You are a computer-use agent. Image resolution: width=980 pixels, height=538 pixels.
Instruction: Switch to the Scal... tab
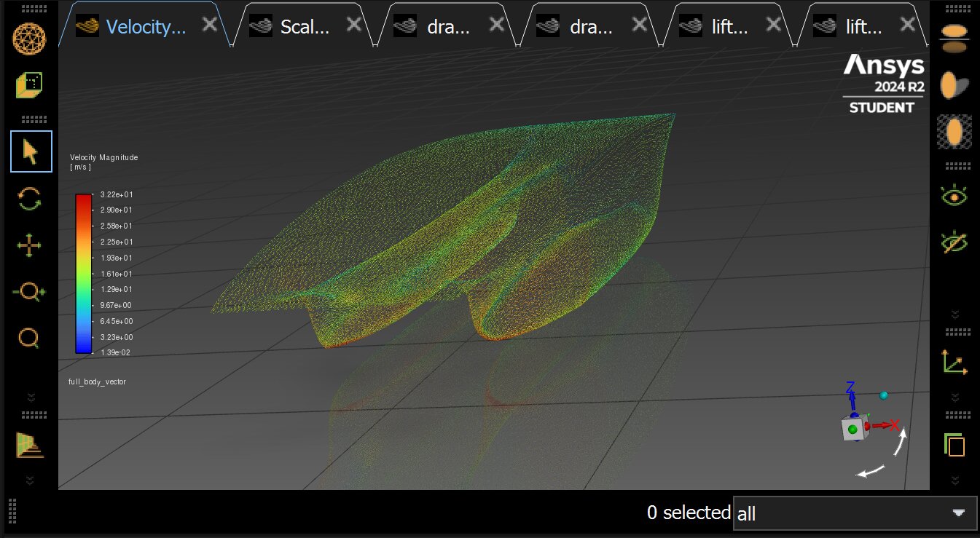(x=305, y=27)
